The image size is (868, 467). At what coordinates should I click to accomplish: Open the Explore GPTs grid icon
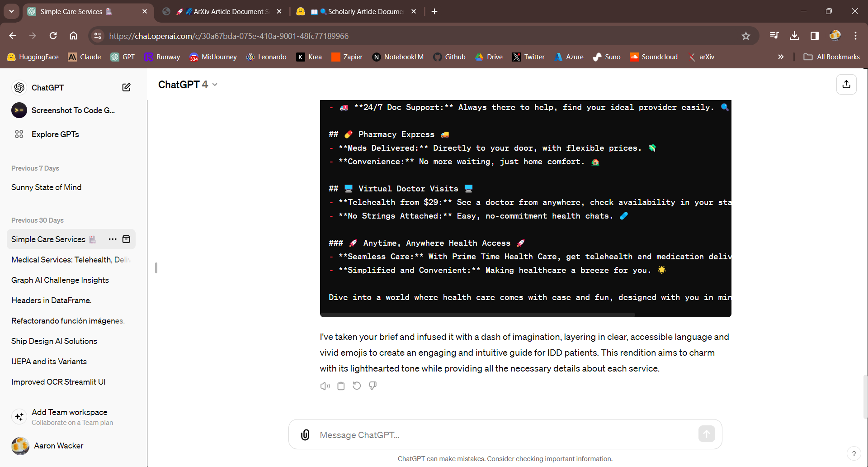19,134
